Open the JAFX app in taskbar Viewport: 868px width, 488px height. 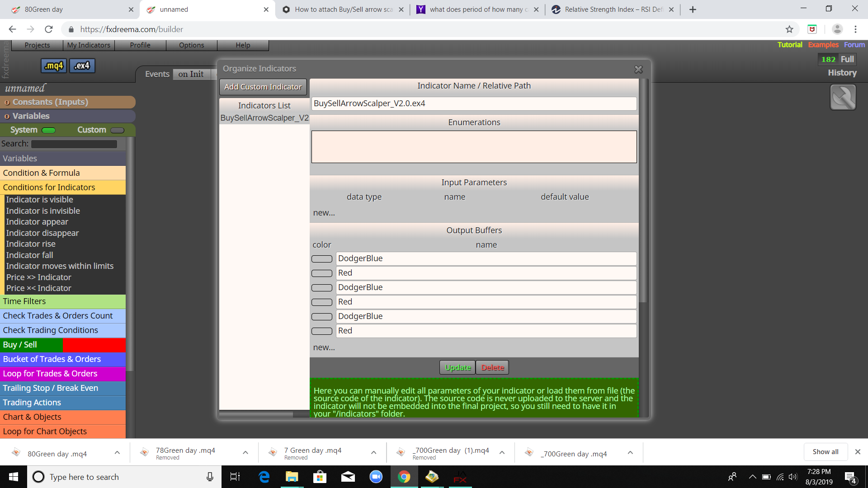pos(460,477)
